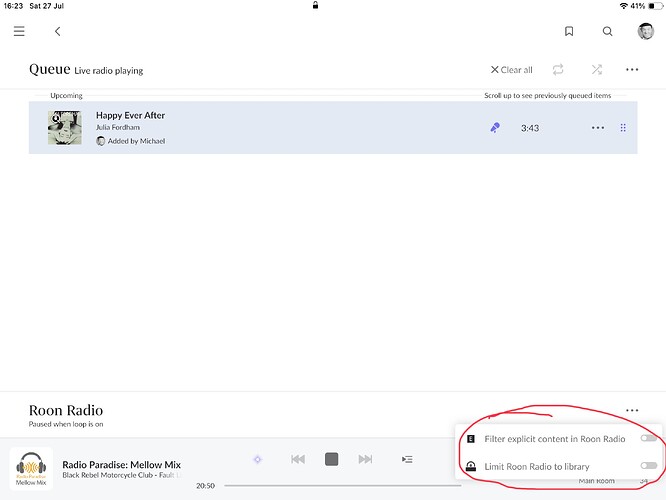Open search with magnifier icon
The image size is (666, 500).
607,31
